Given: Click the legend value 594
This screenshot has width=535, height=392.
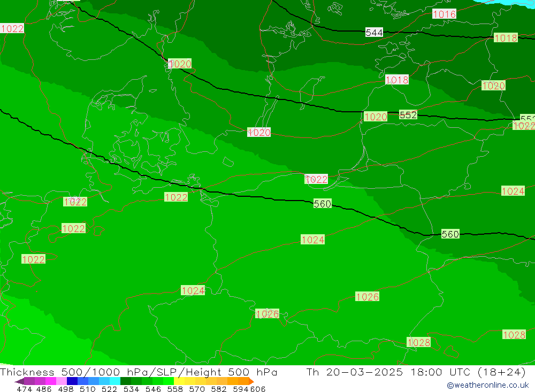Looking at the screenshot, I should click(x=241, y=389).
